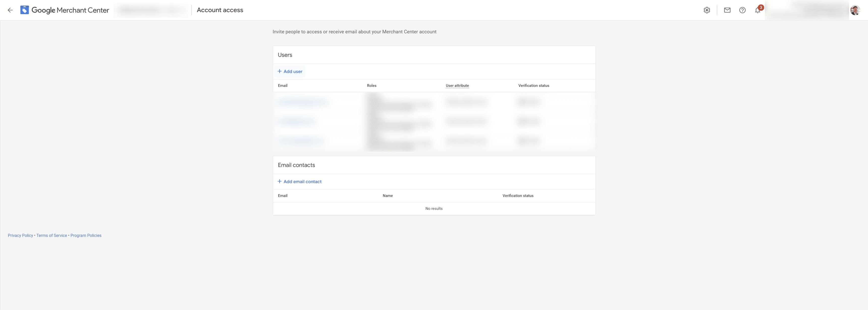Click the third user's email link
868x310 pixels.
click(301, 140)
